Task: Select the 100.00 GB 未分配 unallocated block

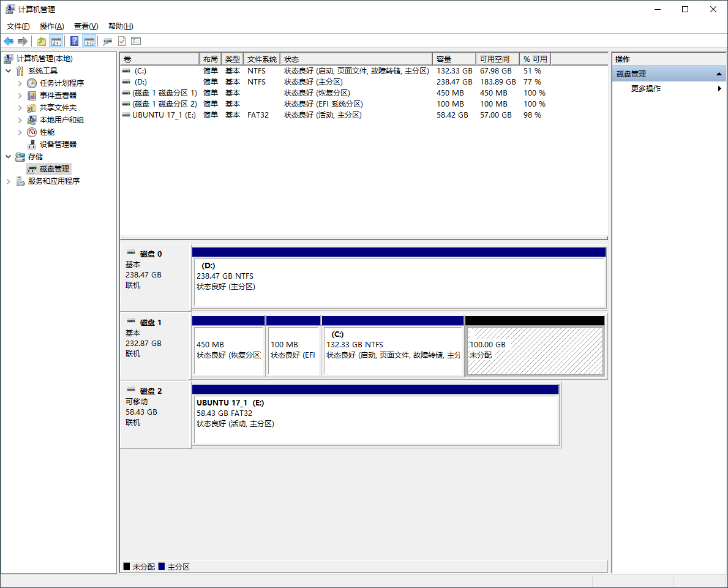Action: 535,345
